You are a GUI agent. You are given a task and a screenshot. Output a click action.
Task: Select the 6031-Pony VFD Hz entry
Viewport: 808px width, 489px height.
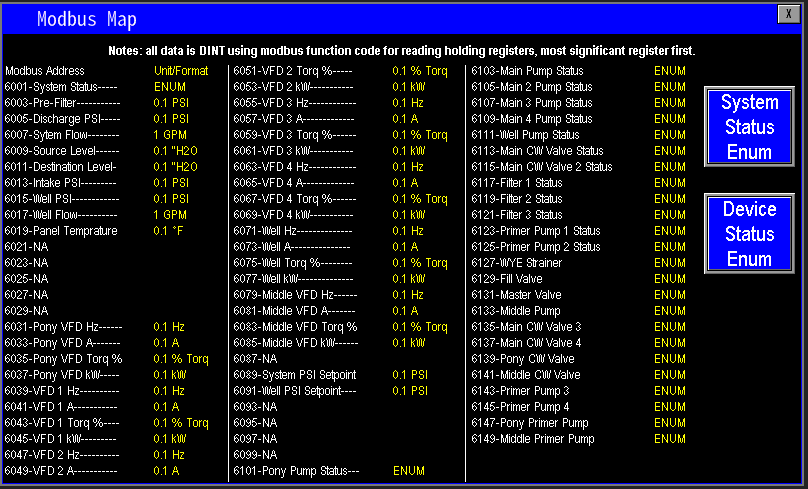(63, 327)
